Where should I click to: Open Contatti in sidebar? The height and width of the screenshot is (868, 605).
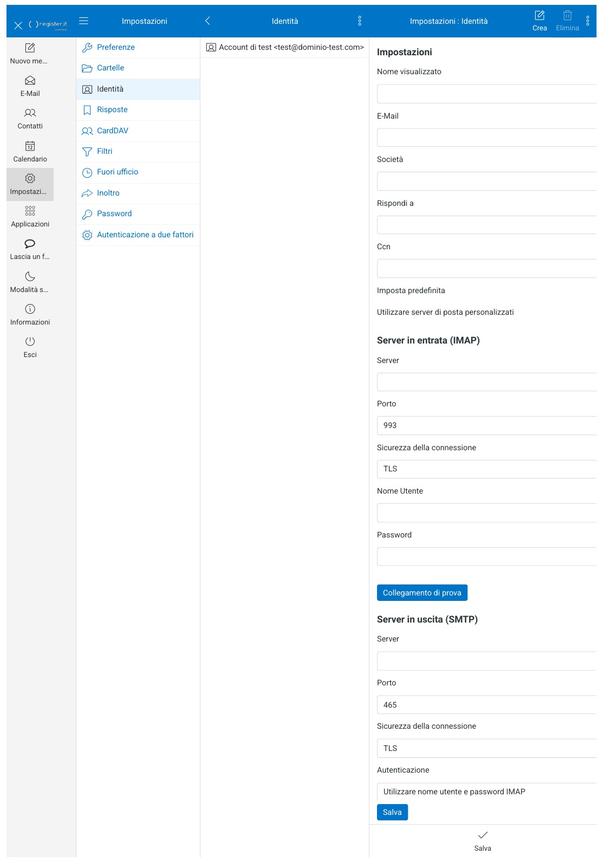point(30,119)
